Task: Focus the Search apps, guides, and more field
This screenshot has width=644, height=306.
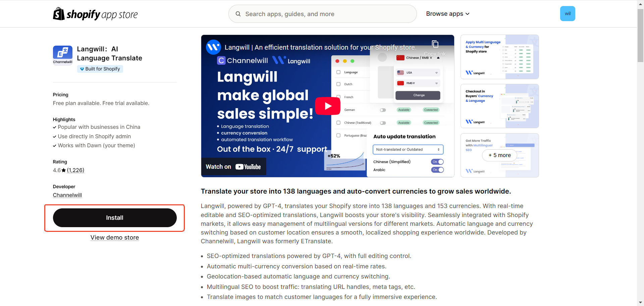Action: click(x=322, y=14)
